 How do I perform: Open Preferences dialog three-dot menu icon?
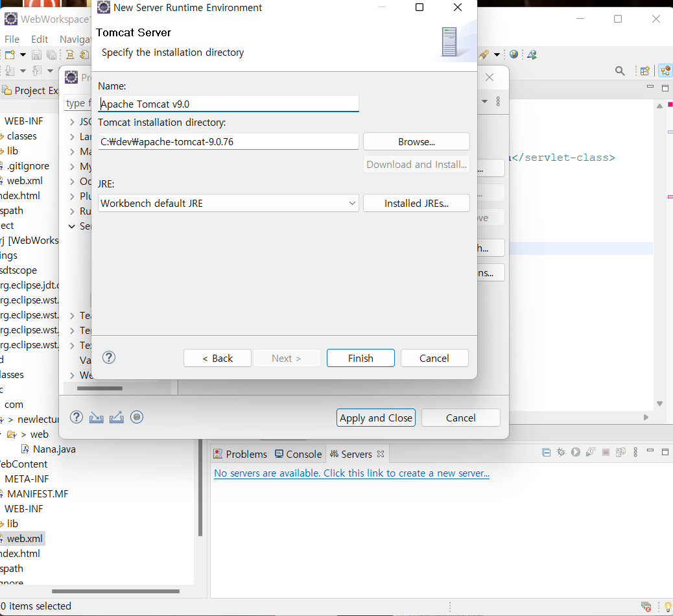(498, 101)
